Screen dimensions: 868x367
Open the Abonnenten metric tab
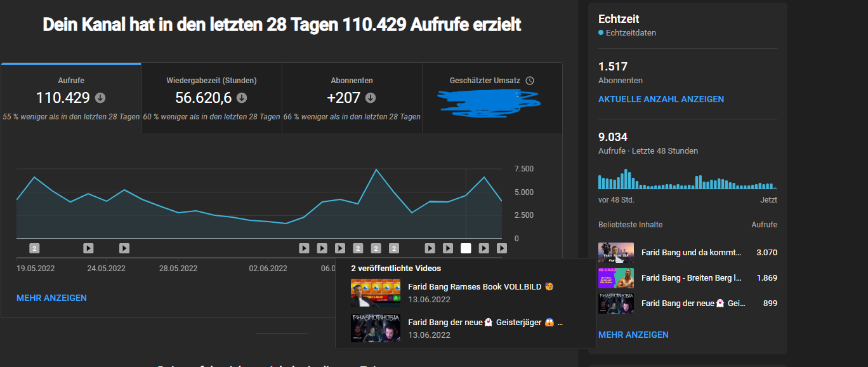tap(352, 98)
